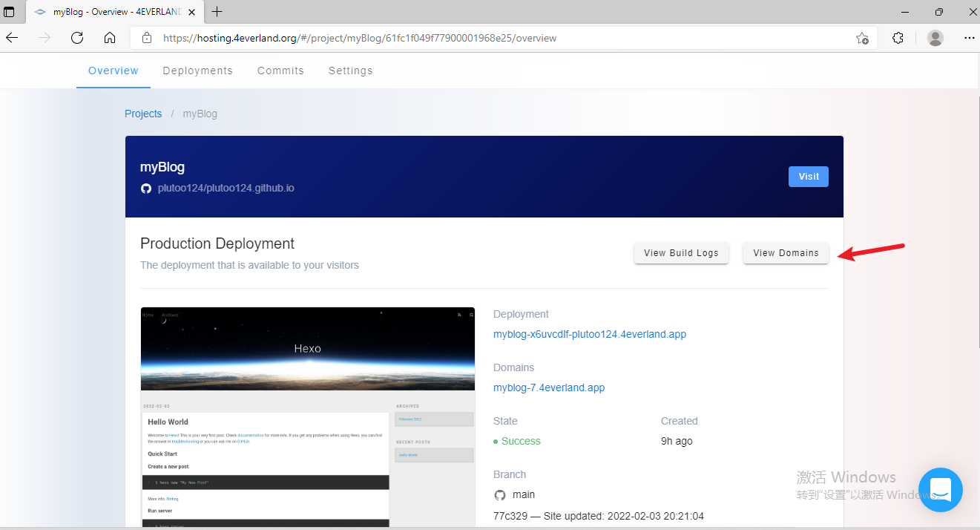The image size is (980, 530).
Task: Click the View Domains button
Action: (x=786, y=253)
